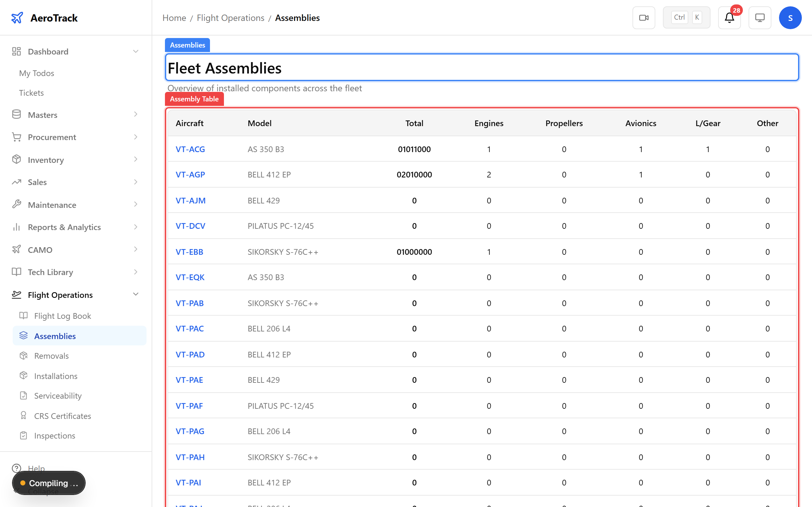
Task: Click the Compiling status pill
Action: [48, 483]
